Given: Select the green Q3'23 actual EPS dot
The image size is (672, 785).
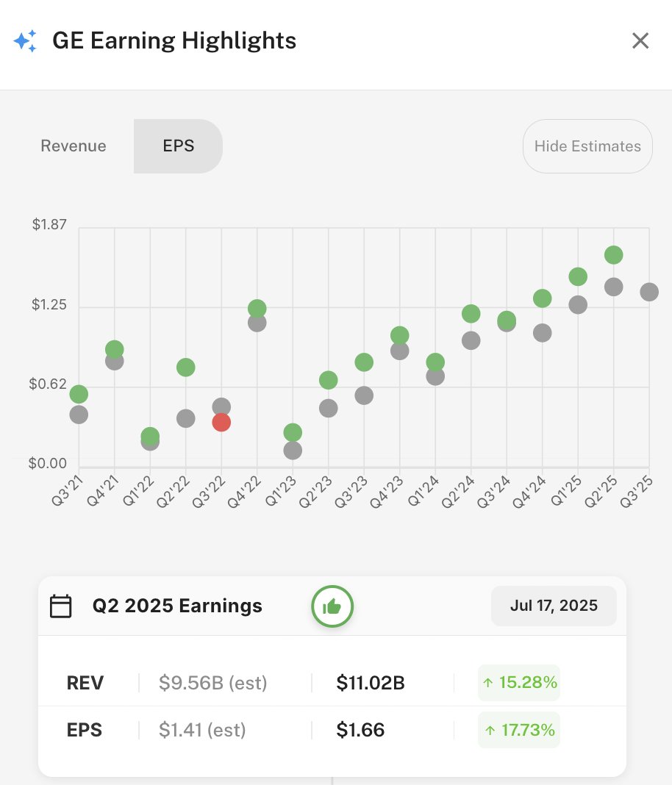Looking at the screenshot, I should click(x=364, y=362).
